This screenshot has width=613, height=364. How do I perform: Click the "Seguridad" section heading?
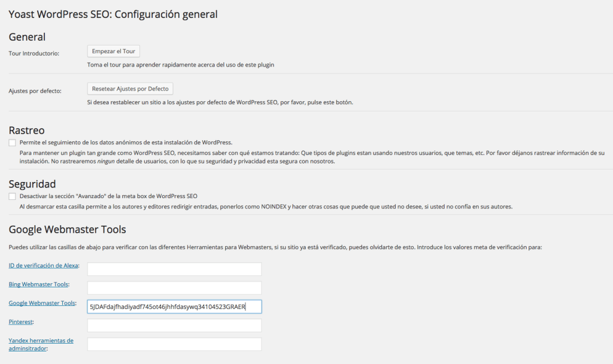(32, 184)
